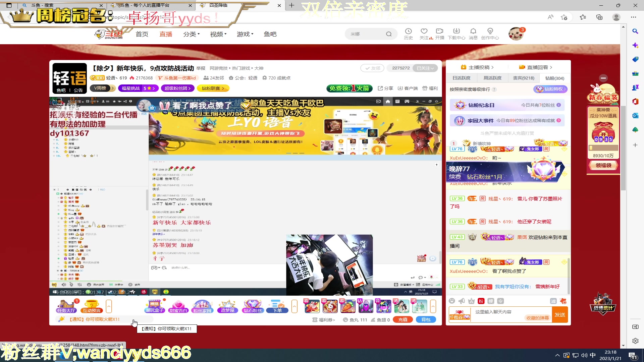Viewport: 644px width, 362px height.
Task: Open the 游戏 navigation dropdown
Action: (x=244, y=34)
